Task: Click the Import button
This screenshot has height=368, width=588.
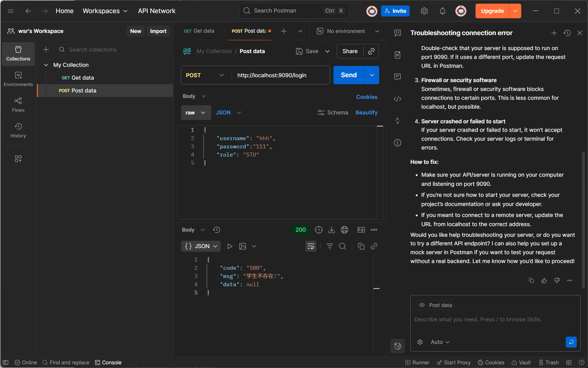Action: (x=158, y=31)
